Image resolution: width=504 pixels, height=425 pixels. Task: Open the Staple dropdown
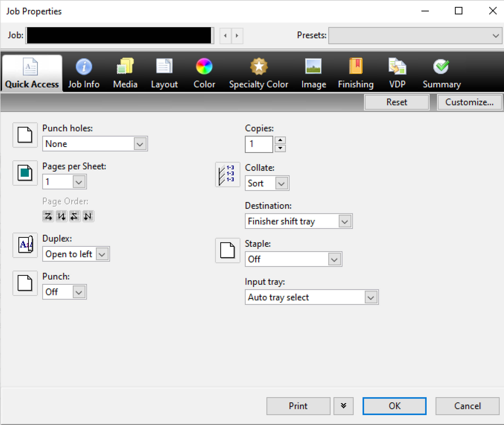click(x=293, y=259)
